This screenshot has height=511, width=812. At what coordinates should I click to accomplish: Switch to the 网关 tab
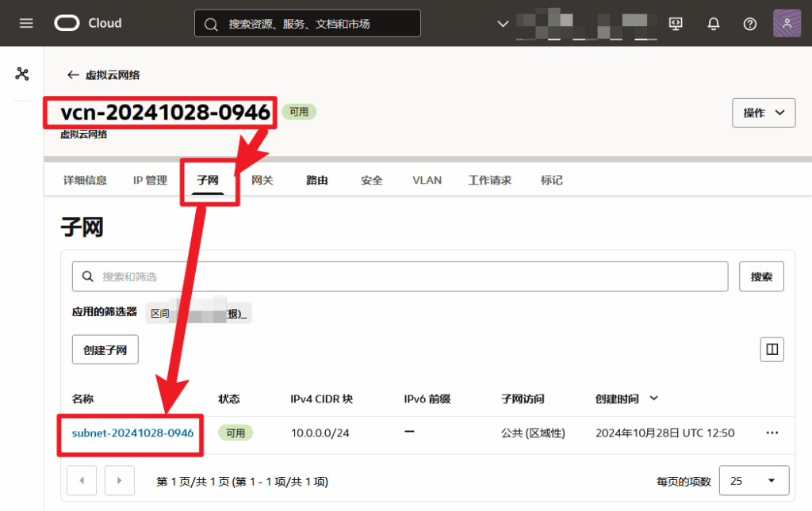point(262,180)
